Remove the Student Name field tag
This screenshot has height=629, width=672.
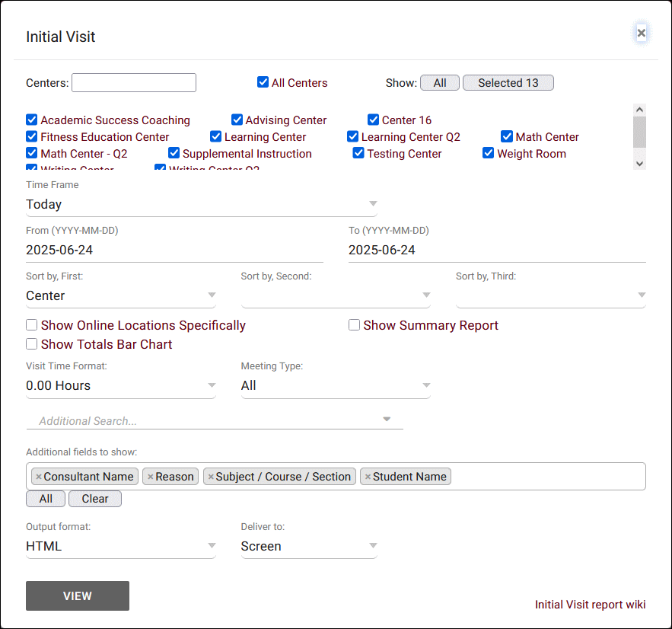point(368,477)
